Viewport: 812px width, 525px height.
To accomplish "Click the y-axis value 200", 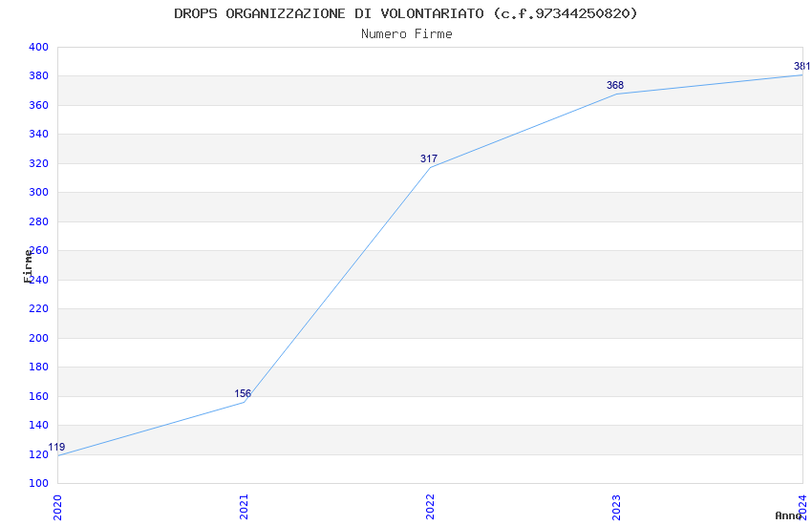I will [x=38, y=338].
